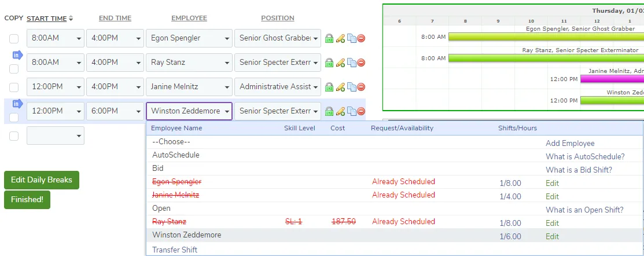Delete Winston Zeddemore's shift with red minus icon
644x256 pixels.
pos(361,111)
